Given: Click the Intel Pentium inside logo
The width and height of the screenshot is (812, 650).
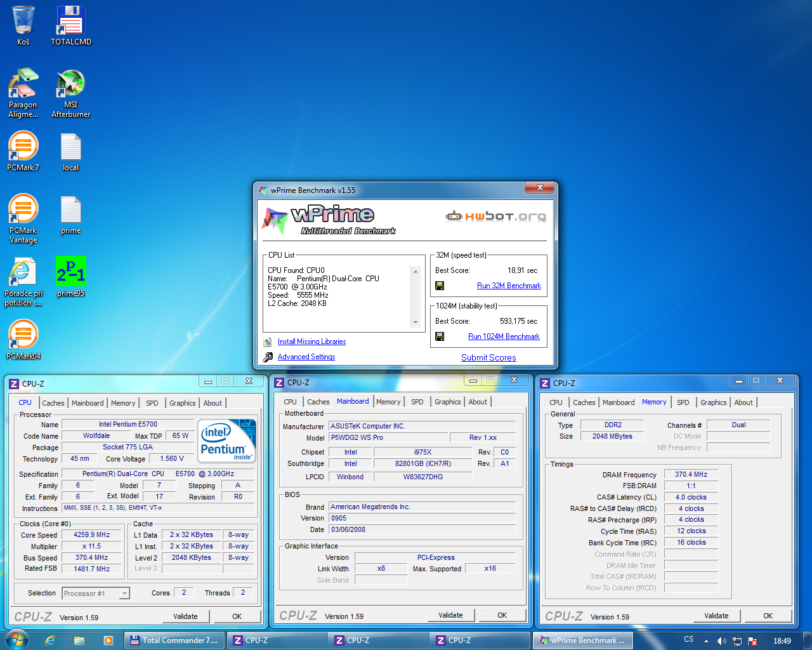Looking at the screenshot, I should pos(226,441).
